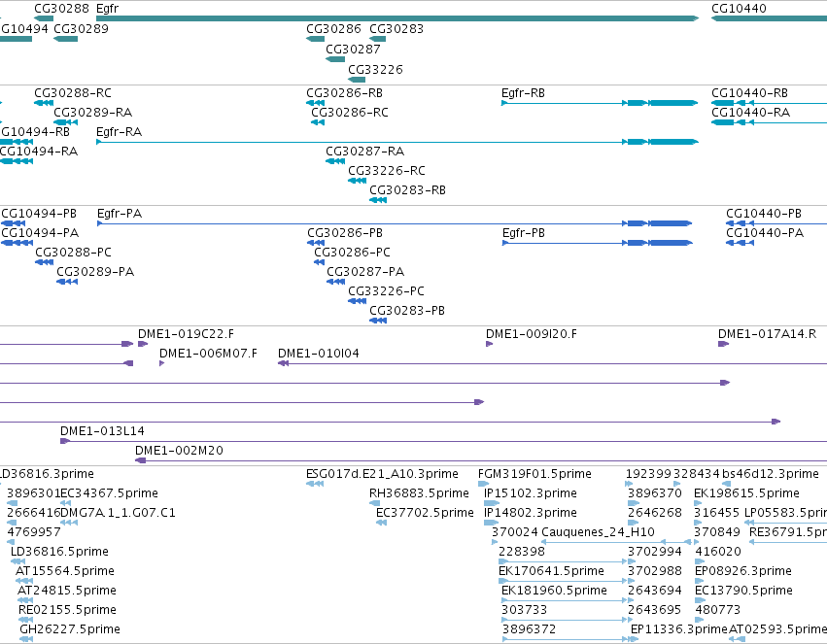Open the CG10440-RA transcript label

(x=750, y=113)
